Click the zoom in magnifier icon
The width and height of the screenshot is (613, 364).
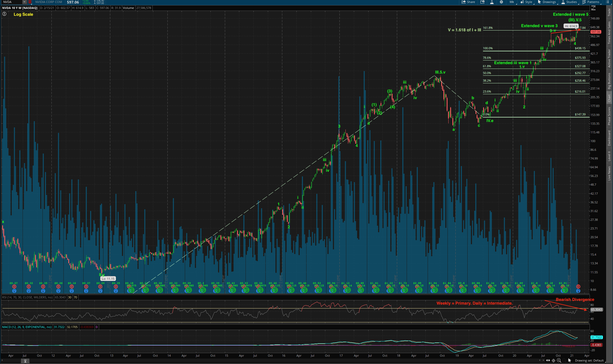(x=559, y=360)
